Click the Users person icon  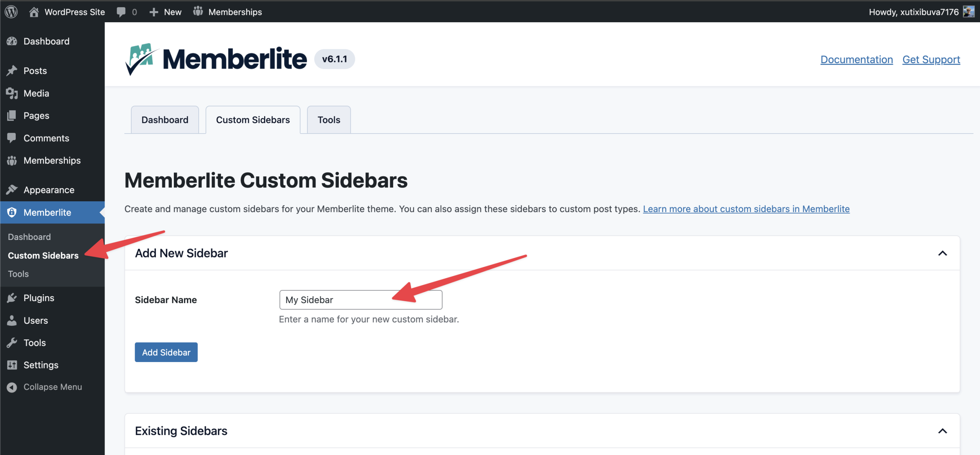(12, 320)
